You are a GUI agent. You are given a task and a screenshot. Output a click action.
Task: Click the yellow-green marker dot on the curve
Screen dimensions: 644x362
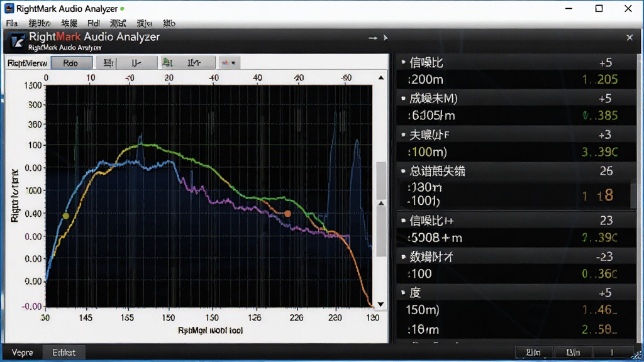click(x=65, y=216)
